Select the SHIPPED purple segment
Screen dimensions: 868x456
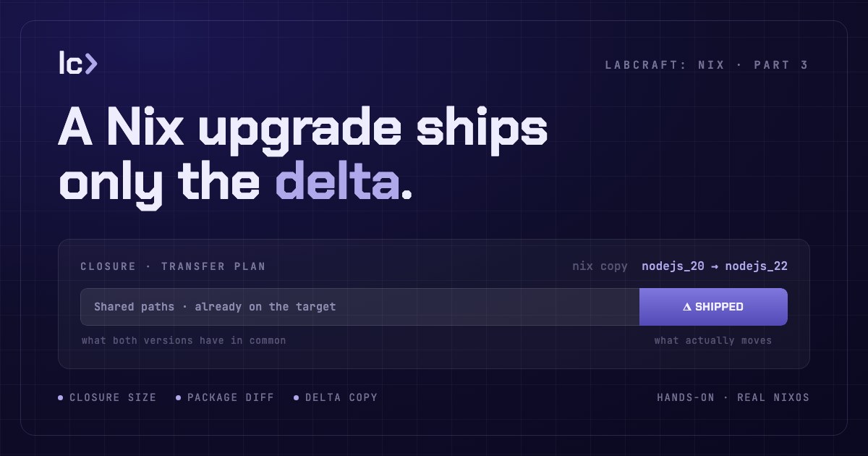[713, 307]
